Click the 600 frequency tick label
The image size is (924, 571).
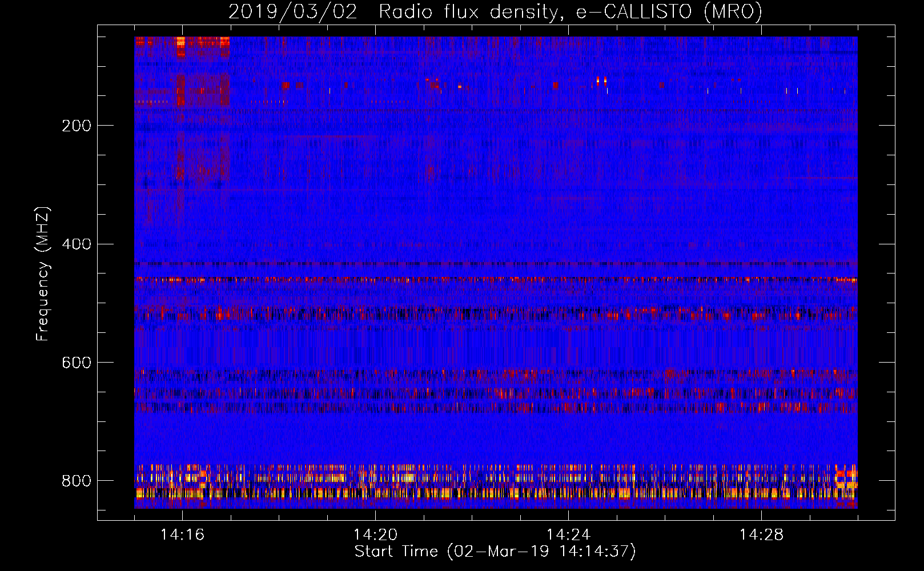pos(77,363)
